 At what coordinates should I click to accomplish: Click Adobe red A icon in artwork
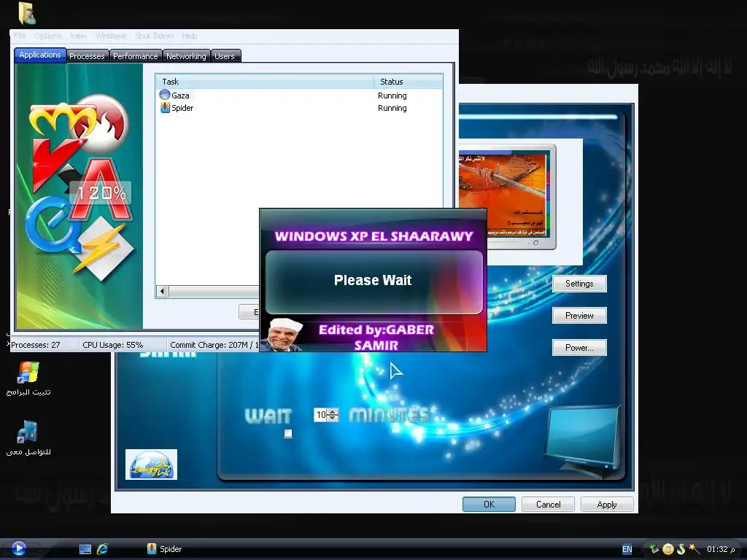point(102,190)
